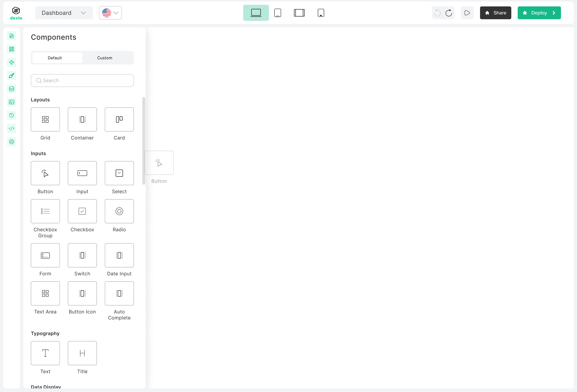Select the Auto Complete component
The image size is (577, 392).
tap(119, 293)
